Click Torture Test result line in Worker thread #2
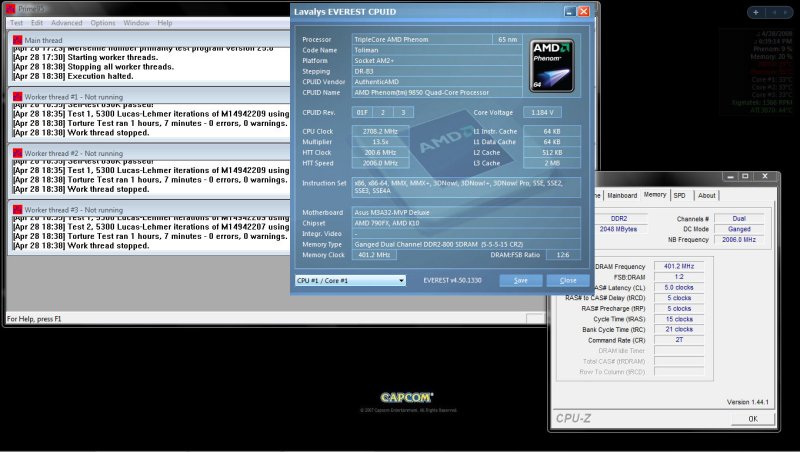 pyautogui.click(x=151, y=180)
